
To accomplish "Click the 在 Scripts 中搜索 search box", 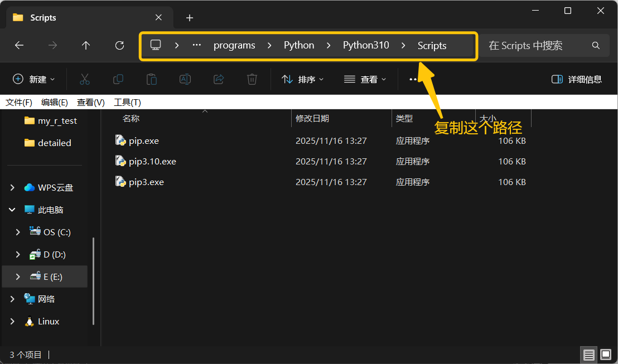I will tap(535, 46).
